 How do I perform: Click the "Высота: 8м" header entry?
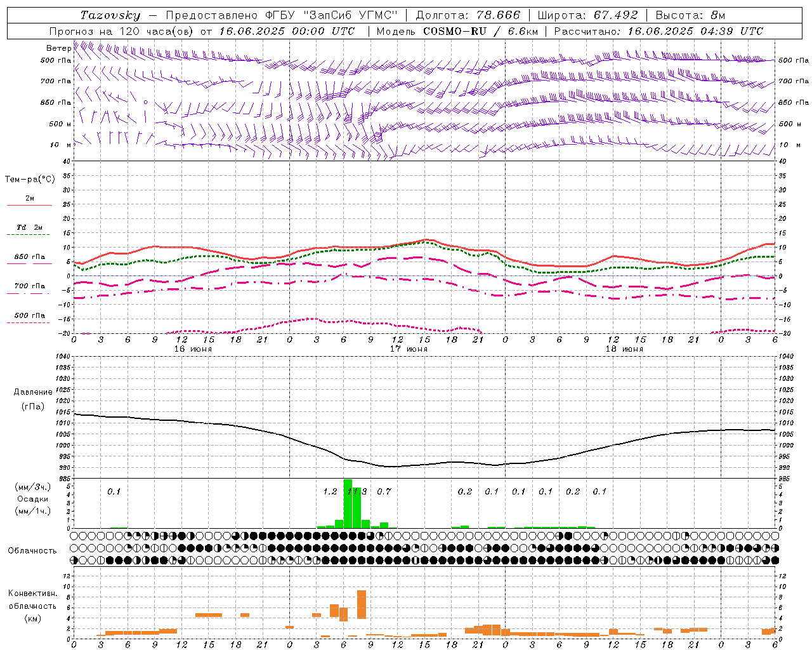pyautogui.click(x=690, y=15)
